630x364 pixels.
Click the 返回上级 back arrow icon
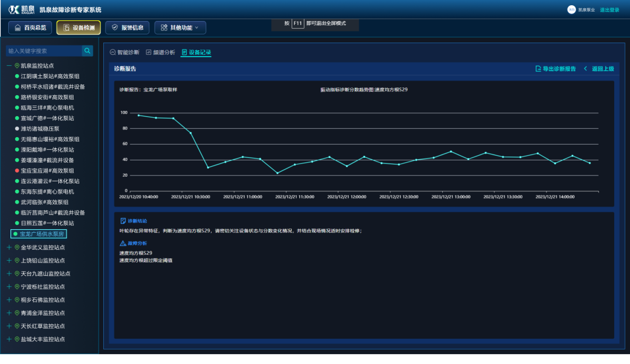coord(585,69)
